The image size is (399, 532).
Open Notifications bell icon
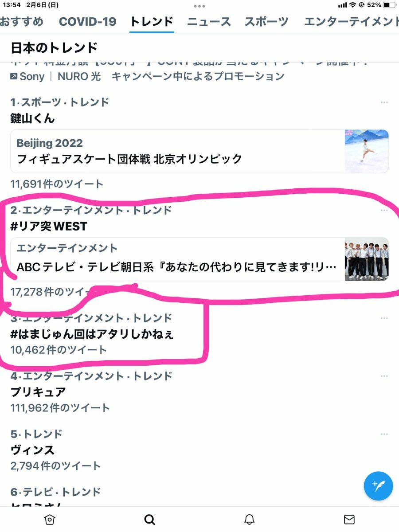(250, 519)
